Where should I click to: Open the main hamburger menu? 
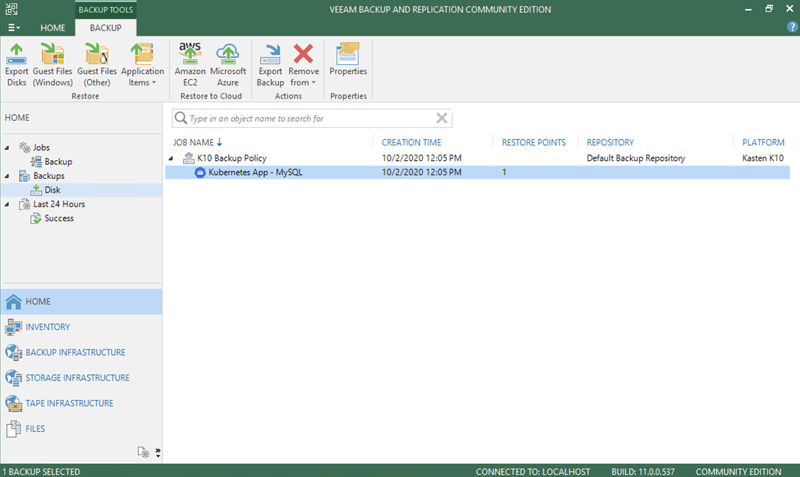coord(13,28)
